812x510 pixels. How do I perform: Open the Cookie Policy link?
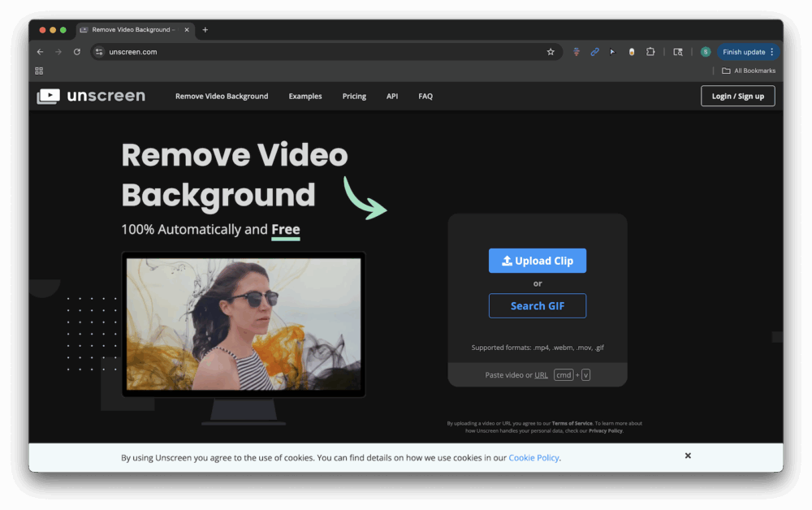(533, 458)
